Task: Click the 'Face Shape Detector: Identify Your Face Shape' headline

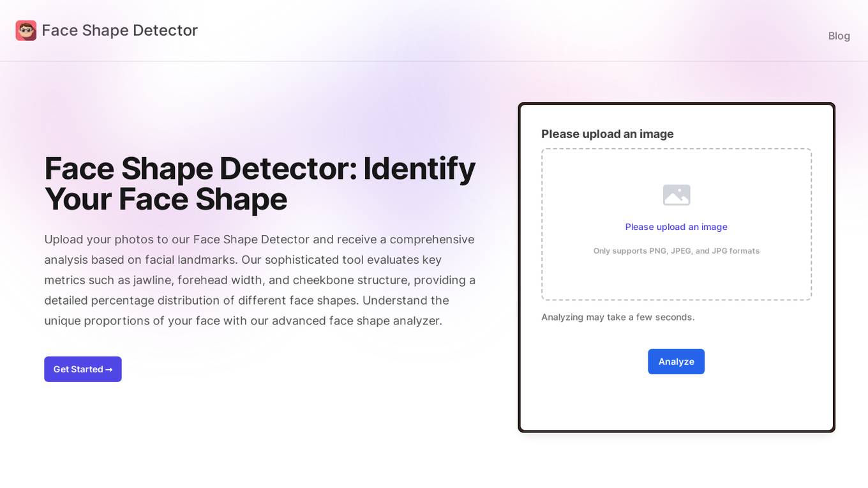Action: [x=260, y=184]
